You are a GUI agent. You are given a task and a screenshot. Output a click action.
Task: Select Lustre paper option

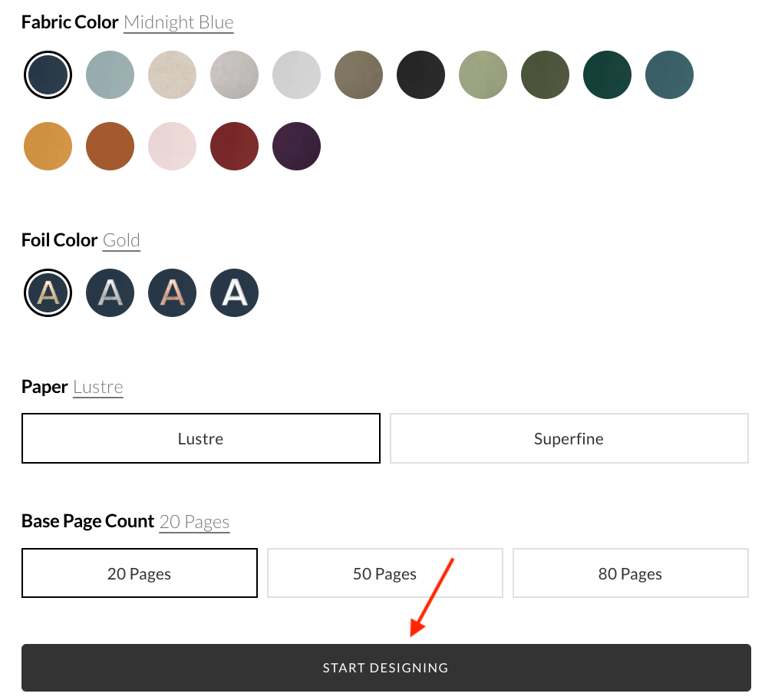[201, 439]
